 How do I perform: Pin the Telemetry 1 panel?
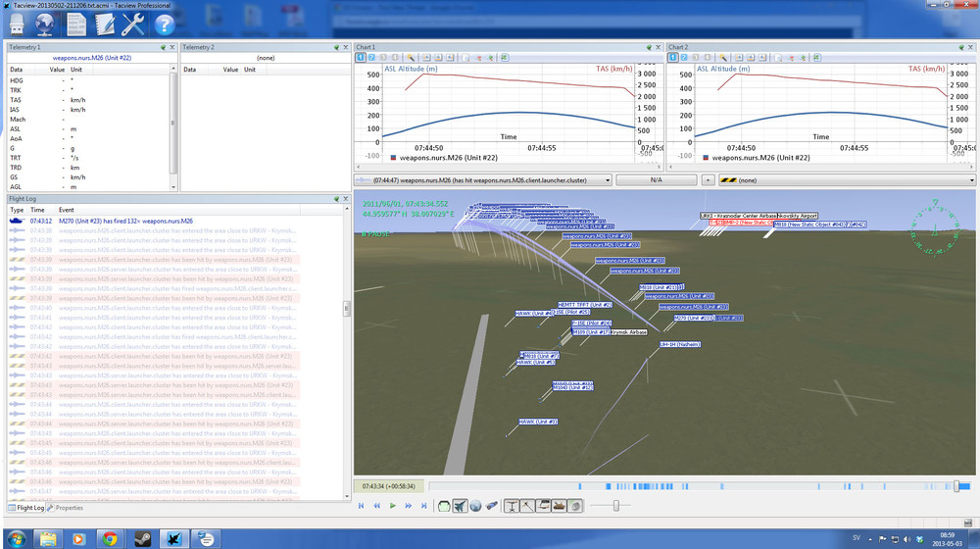[x=164, y=47]
